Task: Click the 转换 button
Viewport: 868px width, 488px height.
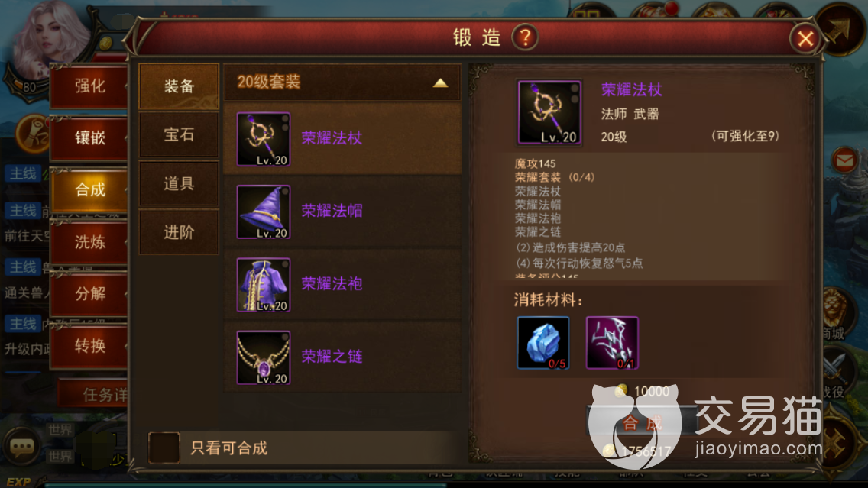Action: pyautogui.click(x=89, y=346)
